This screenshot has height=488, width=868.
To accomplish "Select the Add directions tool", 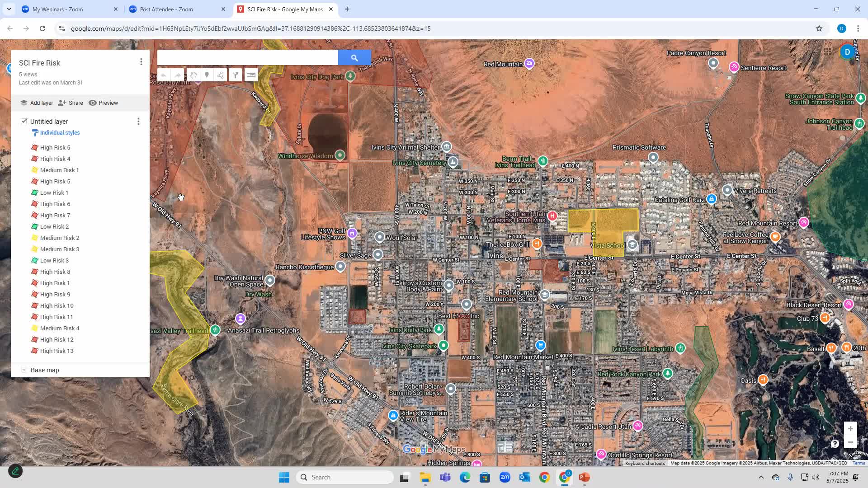I will click(x=236, y=75).
